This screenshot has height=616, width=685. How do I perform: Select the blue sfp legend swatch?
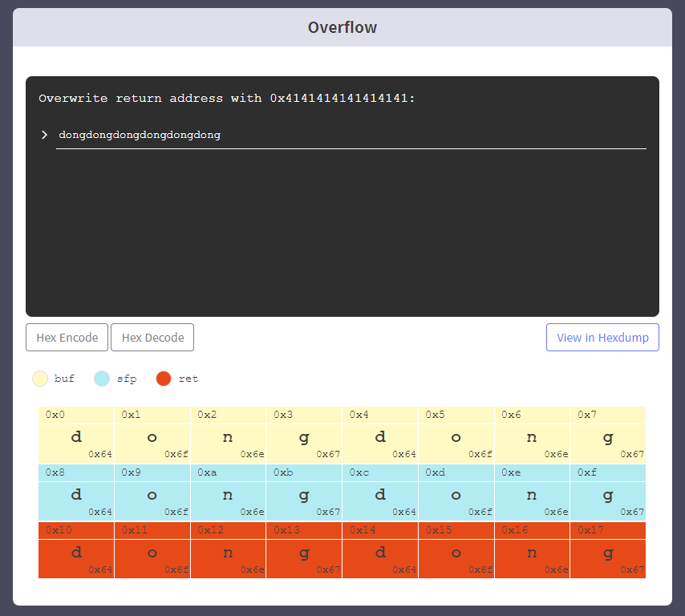(102, 379)
